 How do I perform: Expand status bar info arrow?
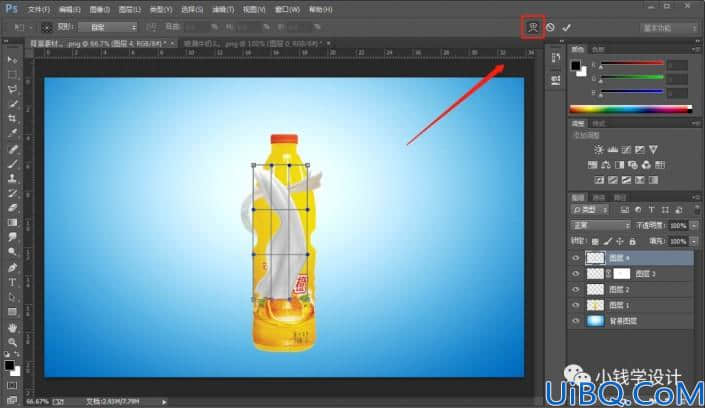[164, 401]
